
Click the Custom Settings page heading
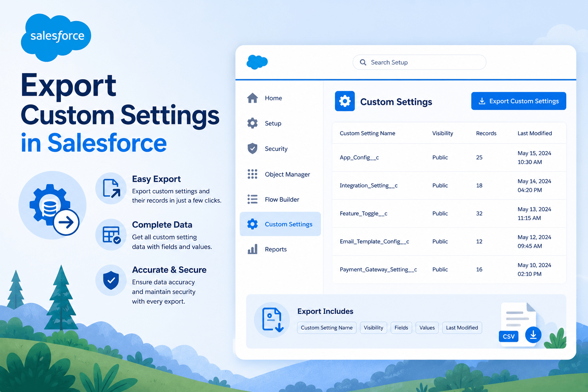tap(396, 102)
